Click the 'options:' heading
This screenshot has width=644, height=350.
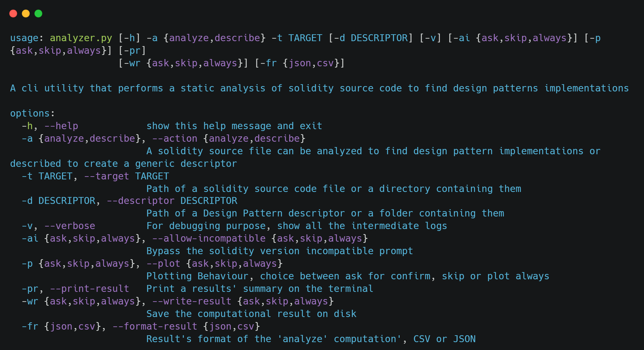32,113
